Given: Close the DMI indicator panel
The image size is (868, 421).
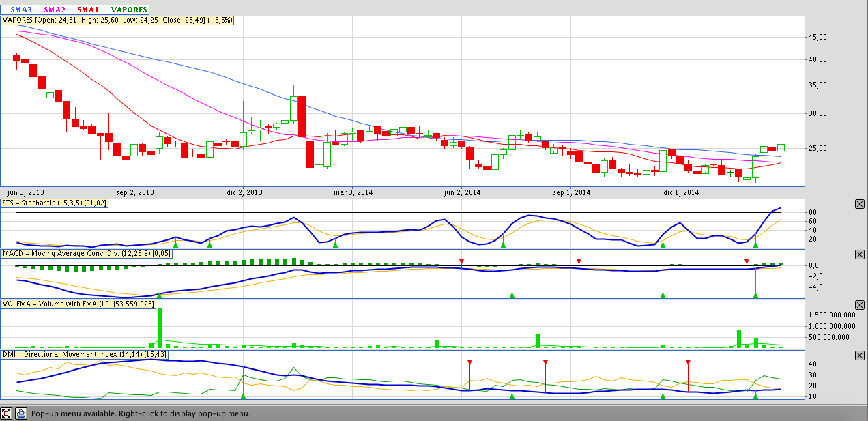Looking at the screenshot, I should click(x=860, y=355).
